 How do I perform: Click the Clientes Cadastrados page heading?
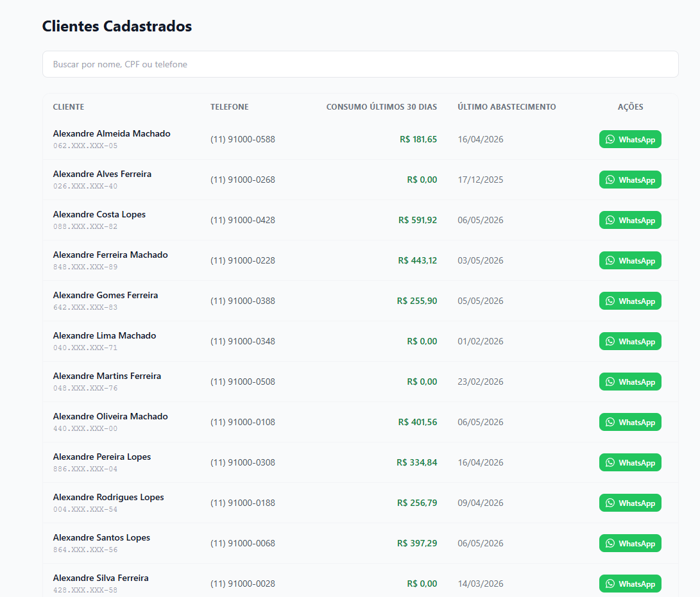point(117,26)
